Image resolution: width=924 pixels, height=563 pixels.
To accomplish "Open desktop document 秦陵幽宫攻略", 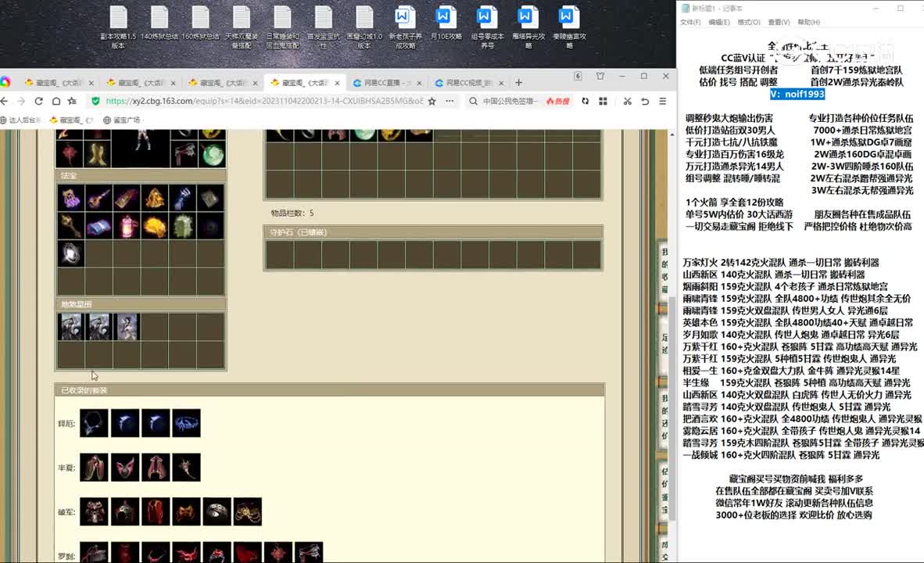I will point(569,27).
